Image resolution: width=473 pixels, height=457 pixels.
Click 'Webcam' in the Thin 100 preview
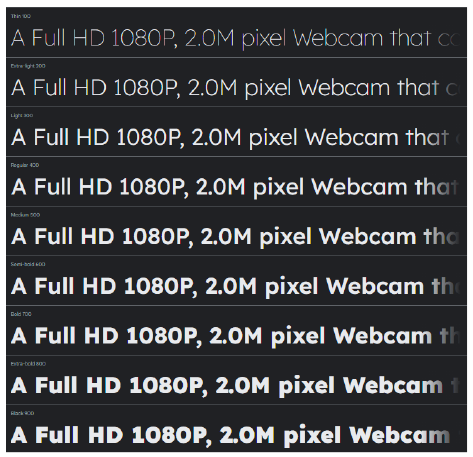point(338,37)
